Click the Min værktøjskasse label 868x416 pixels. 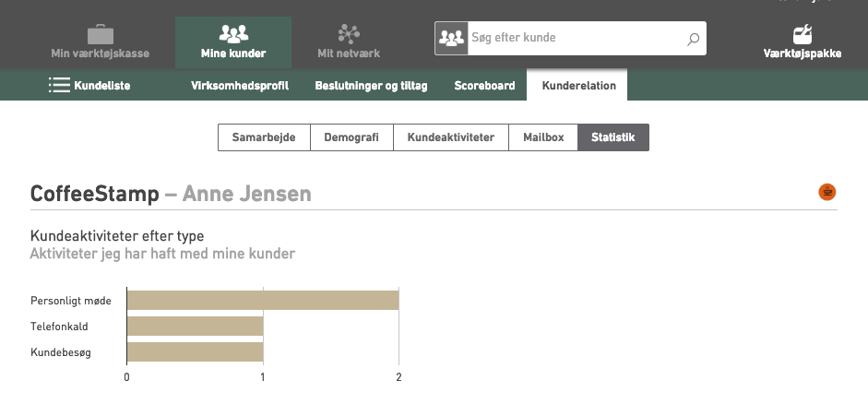[101, 53]
